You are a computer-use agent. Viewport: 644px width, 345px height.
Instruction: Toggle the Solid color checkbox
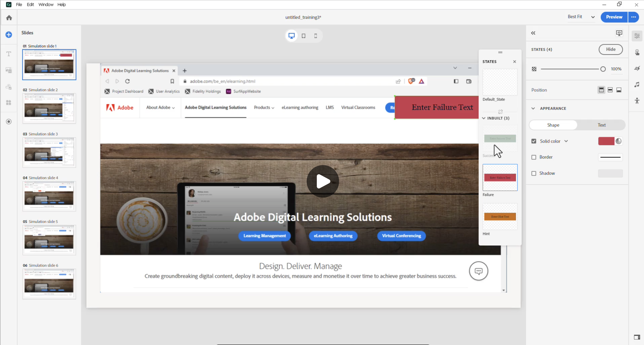tap(534, 141)
